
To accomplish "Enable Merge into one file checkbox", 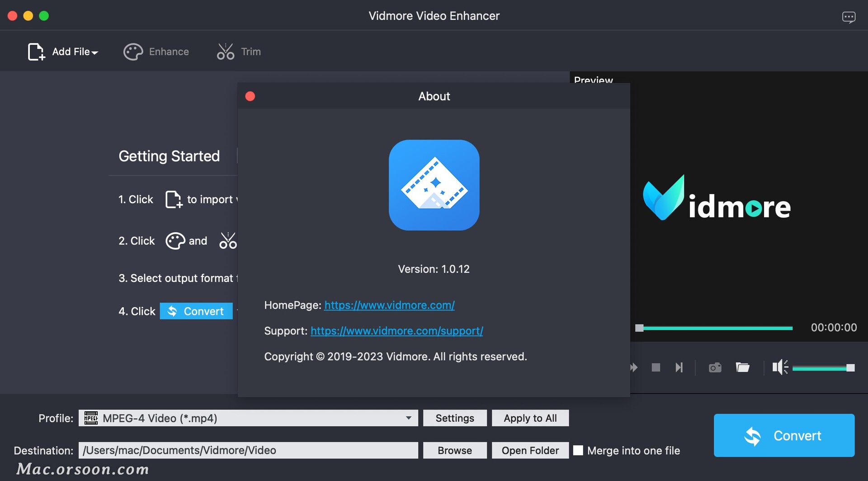I will [578, 450].
